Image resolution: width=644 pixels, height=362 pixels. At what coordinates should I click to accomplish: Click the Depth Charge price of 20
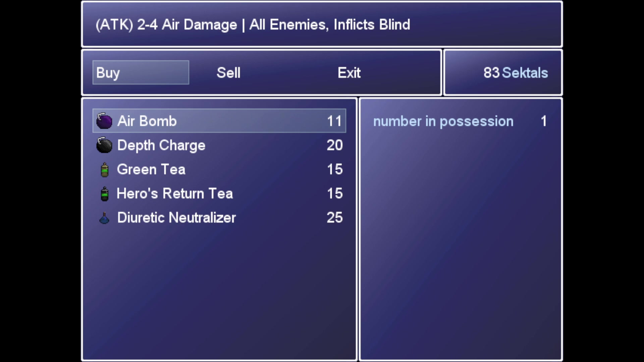click(x=334, y=145)
